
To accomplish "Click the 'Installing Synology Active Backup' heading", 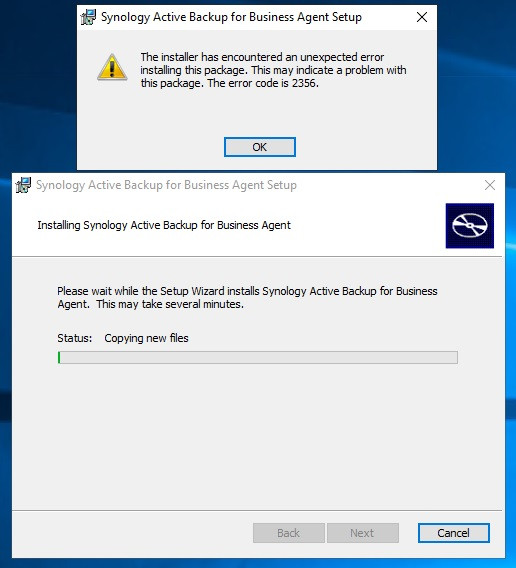I will (x=164, y=225).
